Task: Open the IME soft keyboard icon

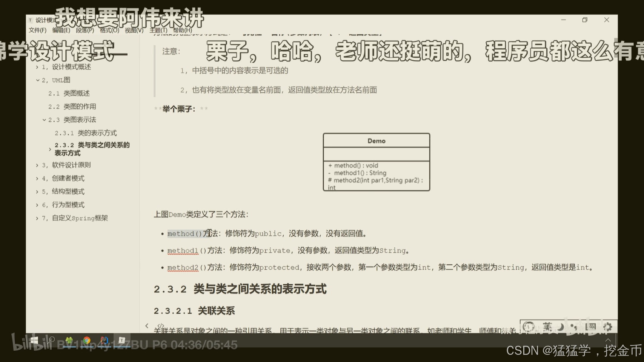Action: 590,327
